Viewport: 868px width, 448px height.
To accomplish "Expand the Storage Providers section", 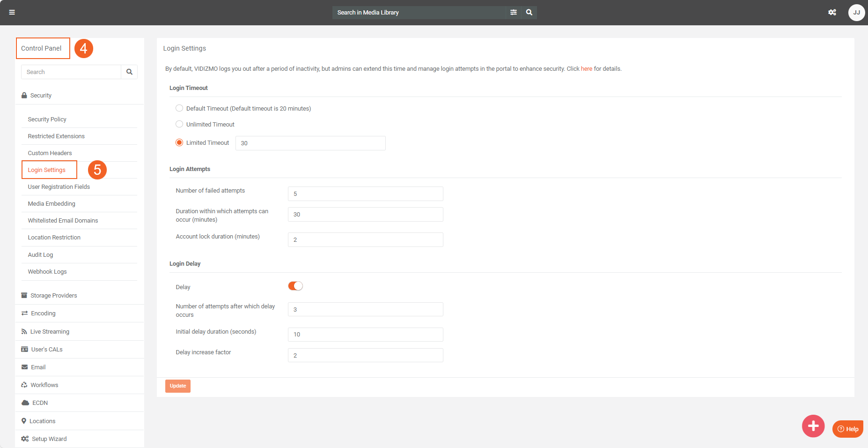I will [x=53, y=296].
